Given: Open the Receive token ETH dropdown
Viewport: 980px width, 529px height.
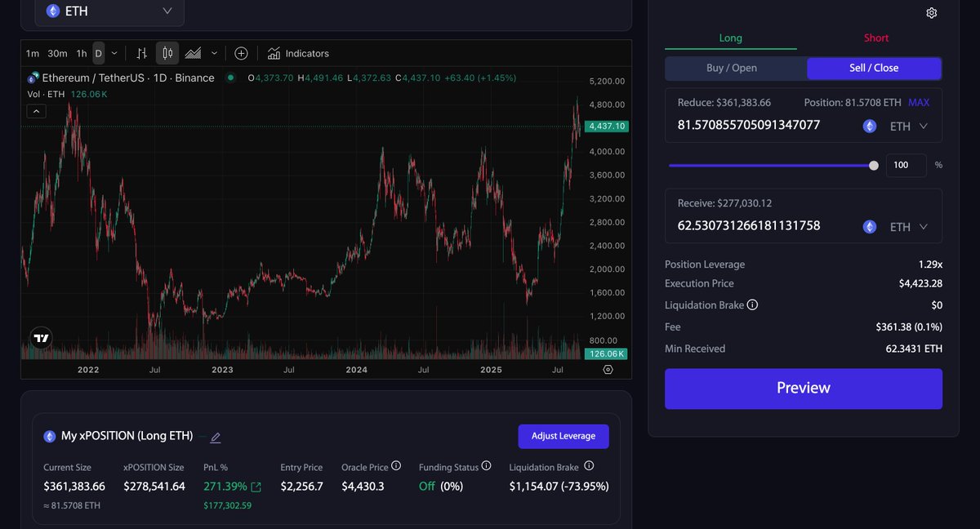Looking at the screenshot, I should (x=898, y=227).
